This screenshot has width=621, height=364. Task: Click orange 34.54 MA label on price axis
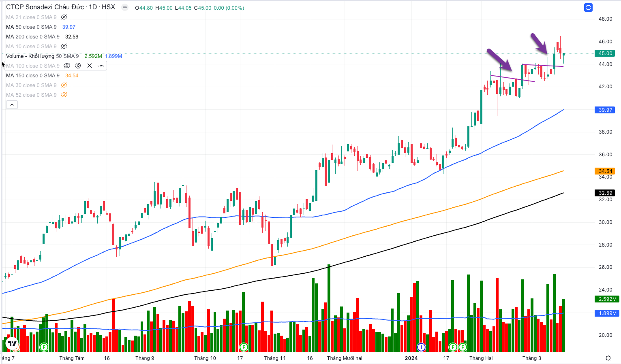(605, 171)
